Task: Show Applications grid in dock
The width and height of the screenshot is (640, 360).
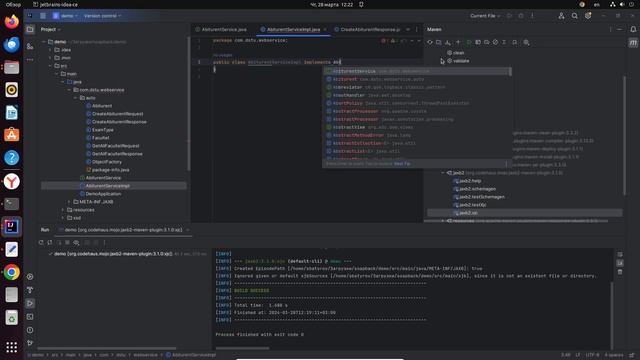Action: (11, 347)
